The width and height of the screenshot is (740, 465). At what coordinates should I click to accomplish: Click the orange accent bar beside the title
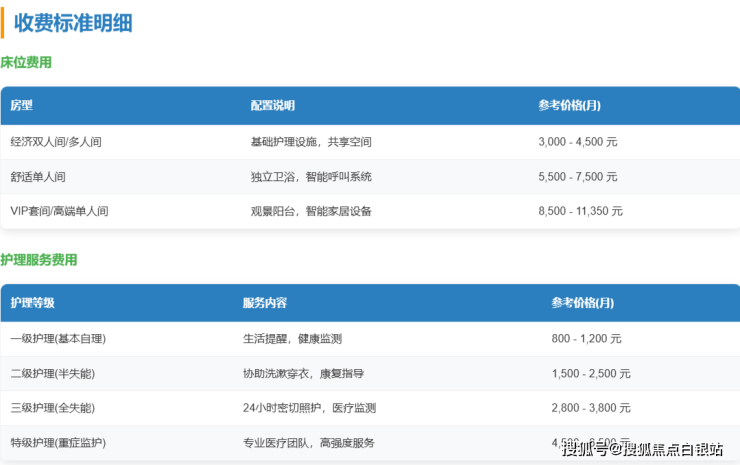point(3,22)
